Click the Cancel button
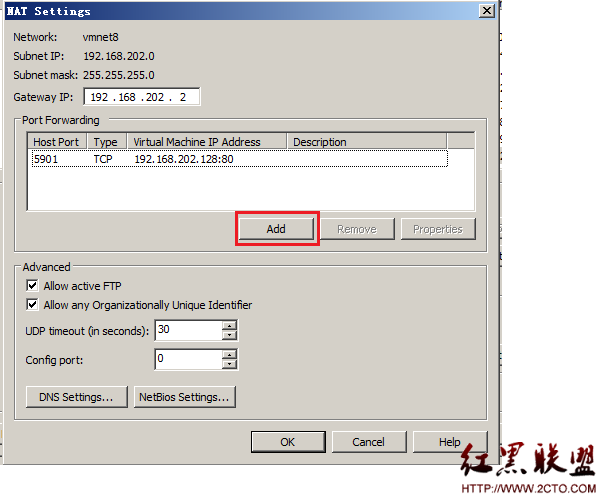 click(369, 442)
